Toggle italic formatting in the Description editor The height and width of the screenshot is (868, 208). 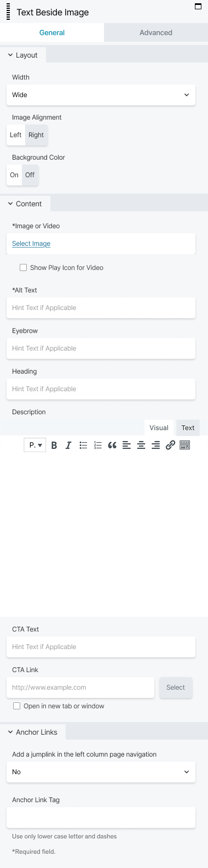(68, 446)
